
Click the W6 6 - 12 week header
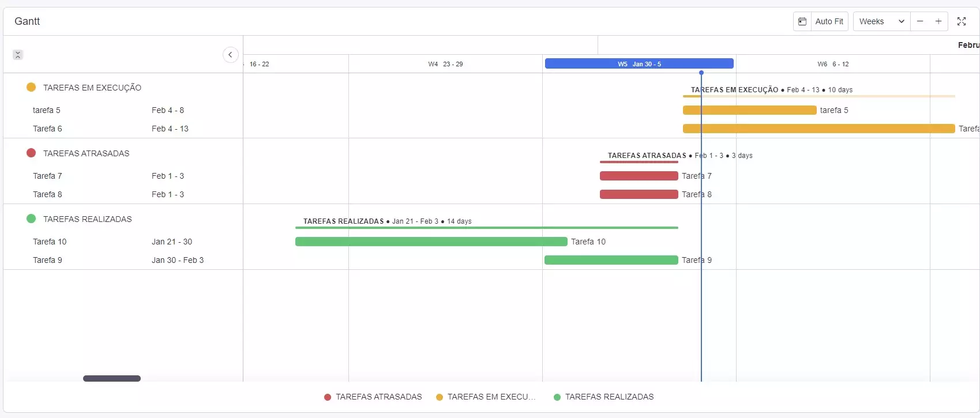[832, 64]
